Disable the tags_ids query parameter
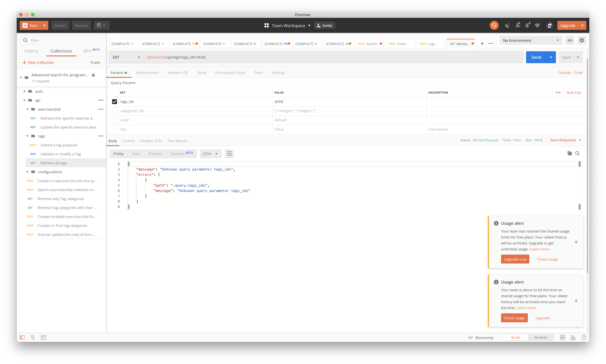 [114, 101]
